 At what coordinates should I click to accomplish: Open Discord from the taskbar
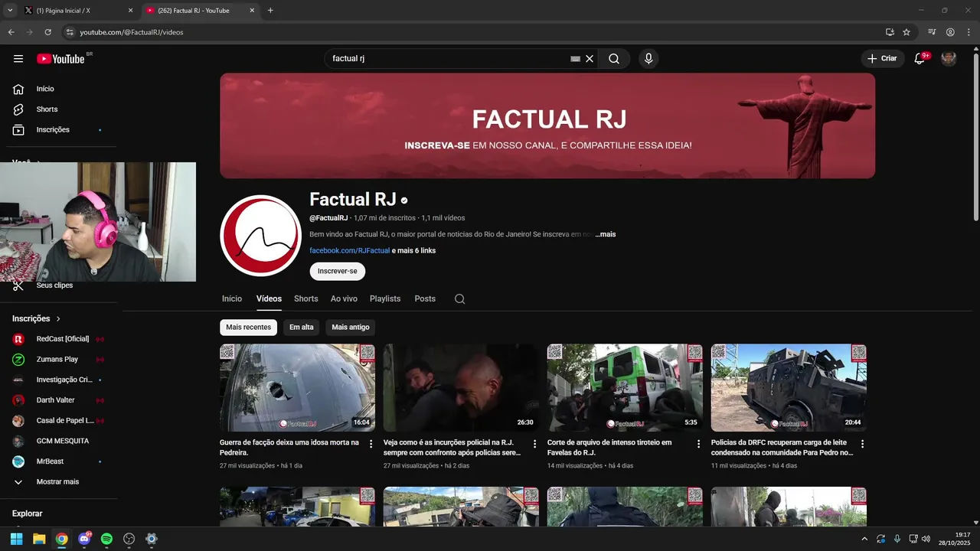tap(84, 539)
